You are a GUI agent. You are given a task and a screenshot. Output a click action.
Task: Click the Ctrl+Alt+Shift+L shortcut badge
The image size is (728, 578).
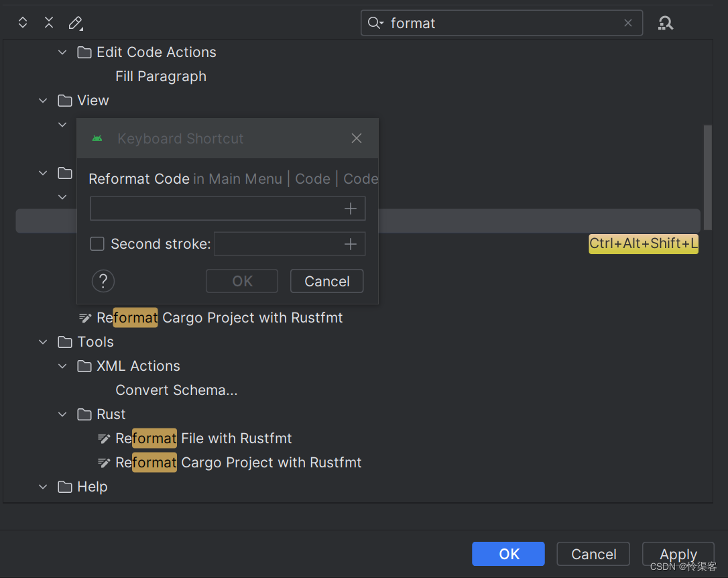coord(643,244)
